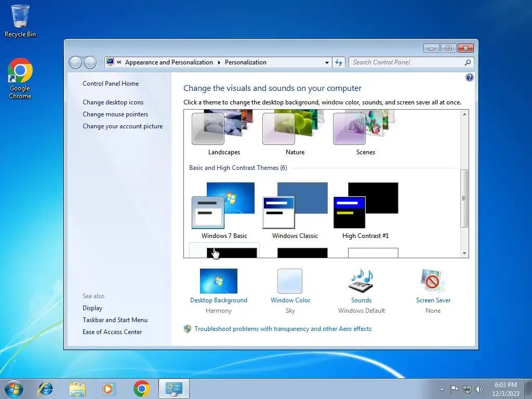Click the volume speaker tray icon
Screen dimensions: 532x399
[479, 389]
